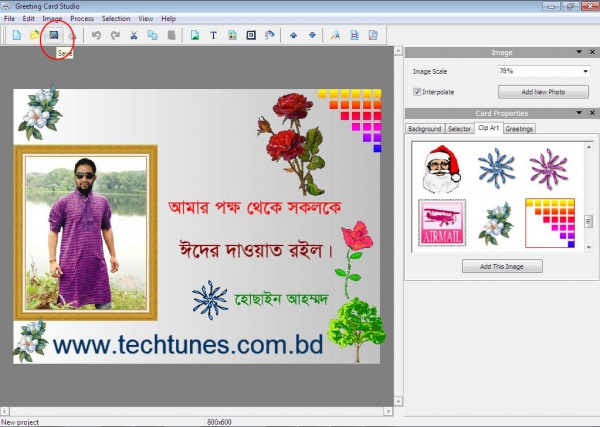Click the 800x600 status bar text

tap(219, 422)
